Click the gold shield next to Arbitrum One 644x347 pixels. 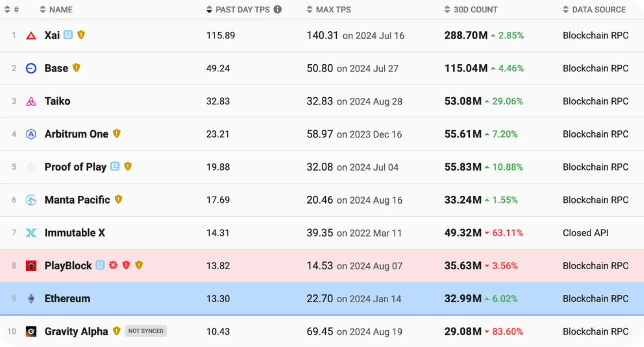(117, 133)
